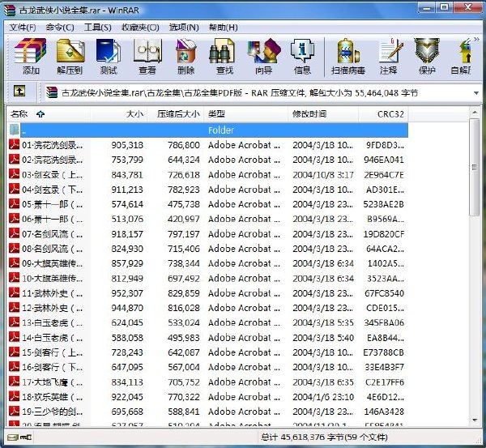Sort by 名称 column header
The height and width of the screenshot is (448, 486).
pos(49,114)
